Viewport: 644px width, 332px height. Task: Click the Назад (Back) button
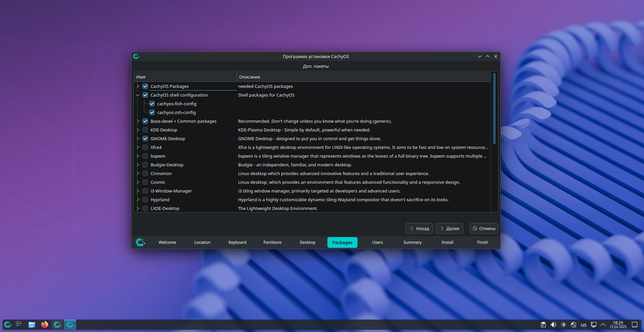[x=419, y=228]
